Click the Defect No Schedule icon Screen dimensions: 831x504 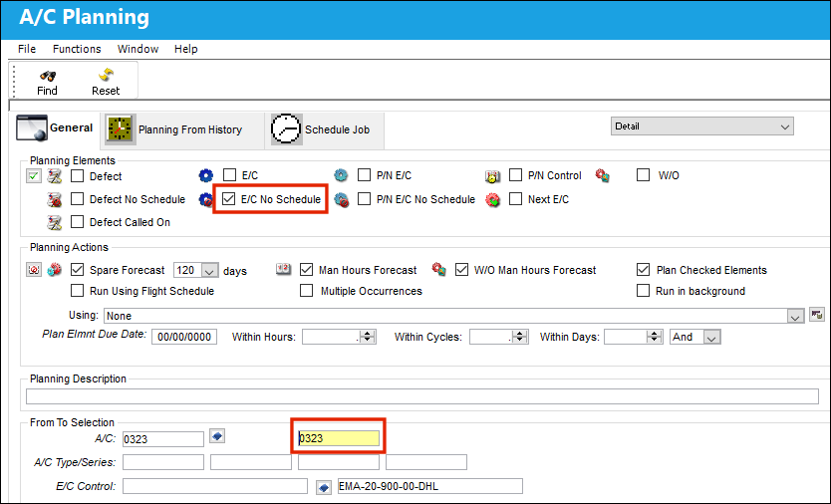pos(55,200)
